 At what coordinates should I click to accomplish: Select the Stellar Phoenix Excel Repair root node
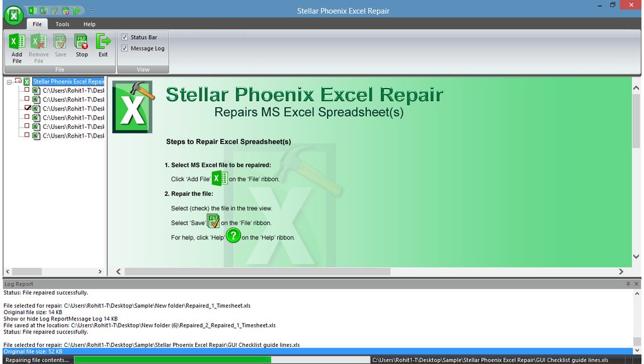tap(68, 82)
